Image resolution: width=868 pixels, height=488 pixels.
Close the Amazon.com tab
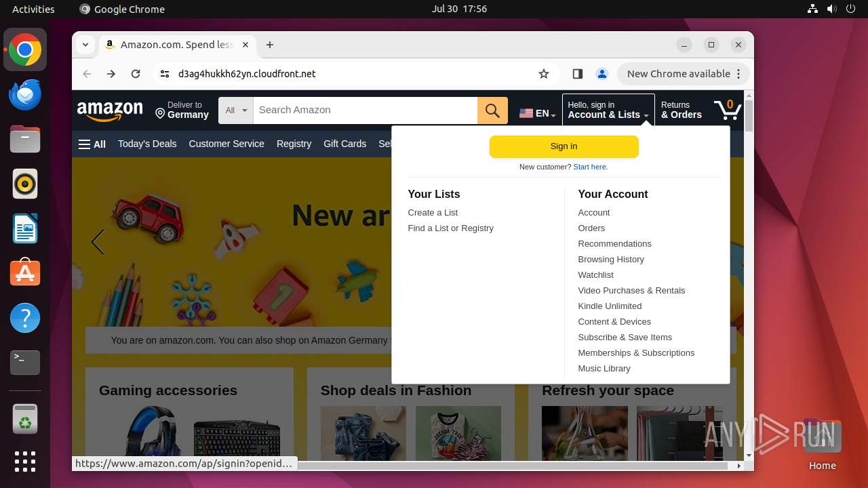[x=245, y=45]
